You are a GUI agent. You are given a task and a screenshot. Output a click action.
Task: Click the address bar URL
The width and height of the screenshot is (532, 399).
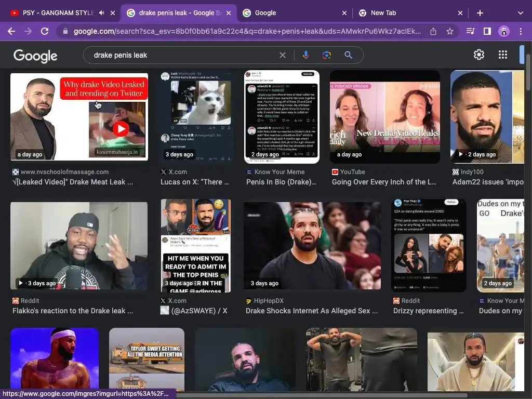[247, 31]
